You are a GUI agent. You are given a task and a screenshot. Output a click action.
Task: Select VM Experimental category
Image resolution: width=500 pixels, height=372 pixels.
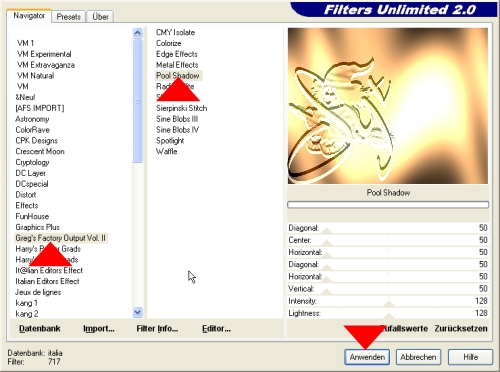pos(44,54)
